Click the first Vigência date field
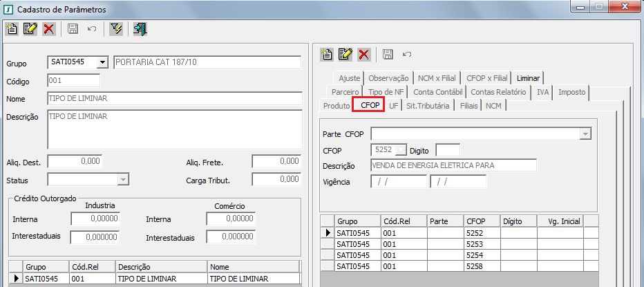 pos(399,181)
